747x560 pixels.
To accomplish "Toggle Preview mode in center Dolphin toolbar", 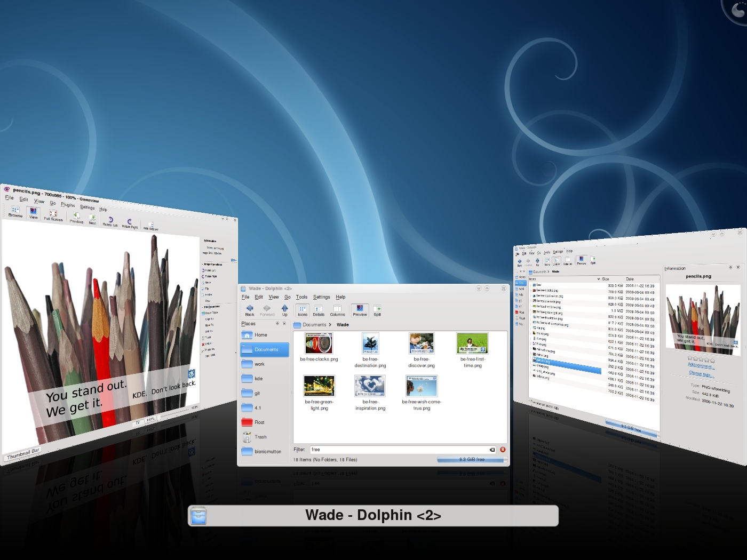I will [360, 310].
